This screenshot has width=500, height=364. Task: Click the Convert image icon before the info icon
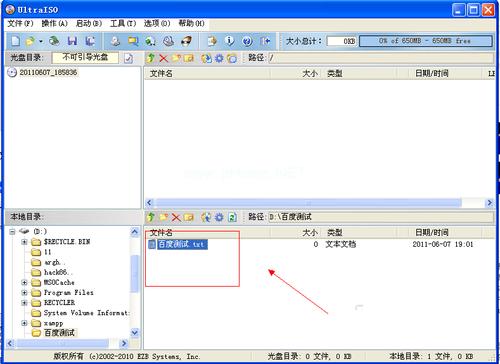point(212,41)
